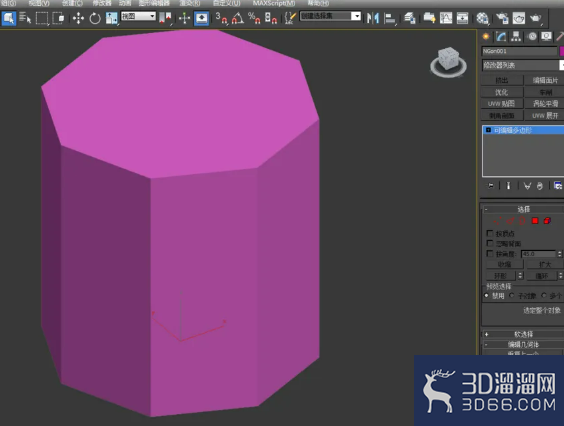Open Render Setup dialog

point(502,18)
